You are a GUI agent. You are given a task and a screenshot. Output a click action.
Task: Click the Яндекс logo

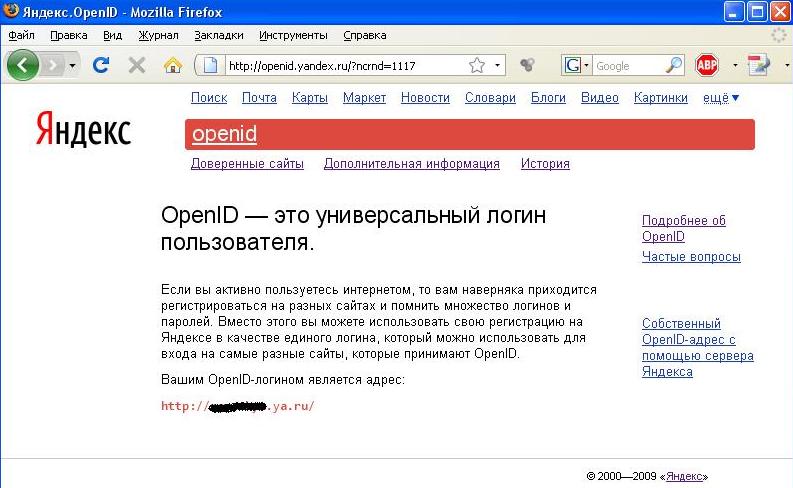[x=83, y=129]
